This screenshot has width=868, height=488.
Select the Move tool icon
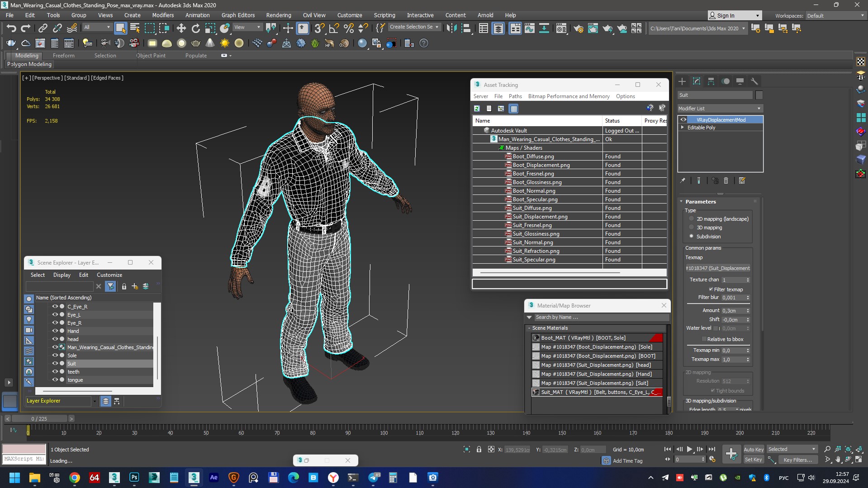[181, 28]
